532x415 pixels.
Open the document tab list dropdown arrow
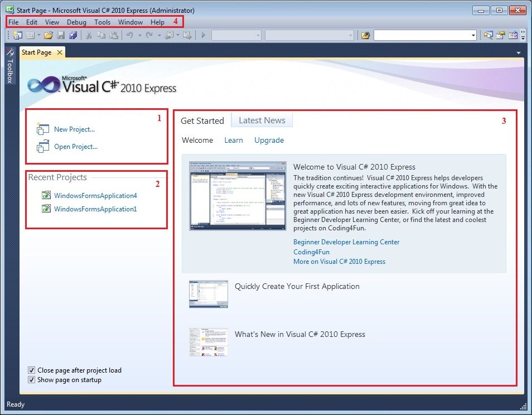(519, 53)
